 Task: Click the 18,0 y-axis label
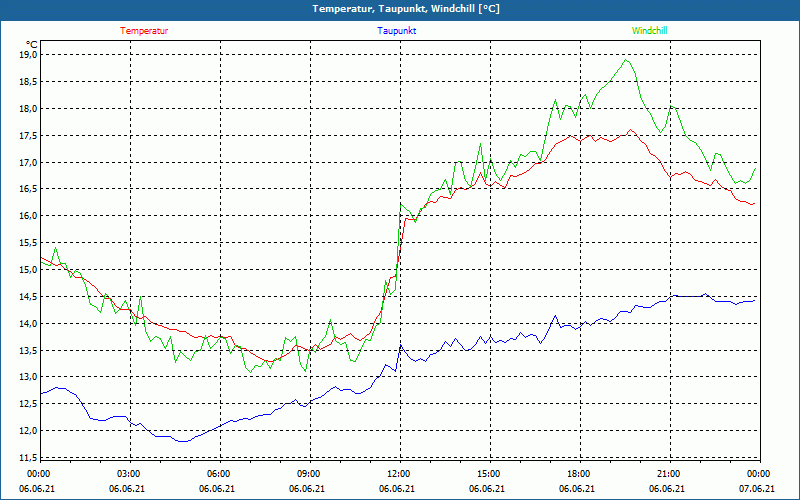click(29, 109)
